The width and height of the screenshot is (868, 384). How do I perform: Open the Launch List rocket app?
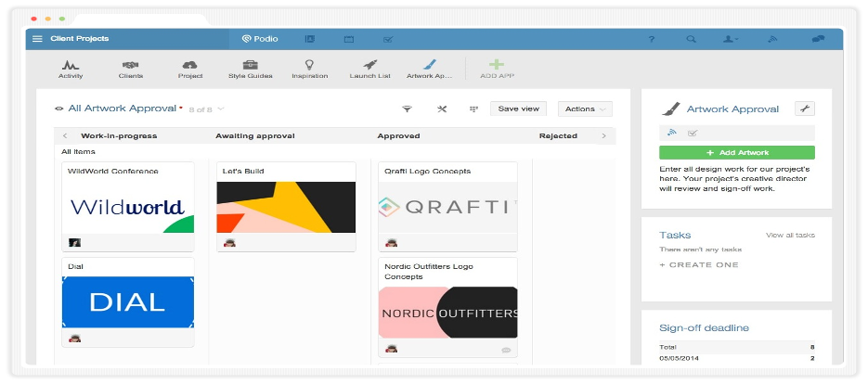(x=369, y=70)
